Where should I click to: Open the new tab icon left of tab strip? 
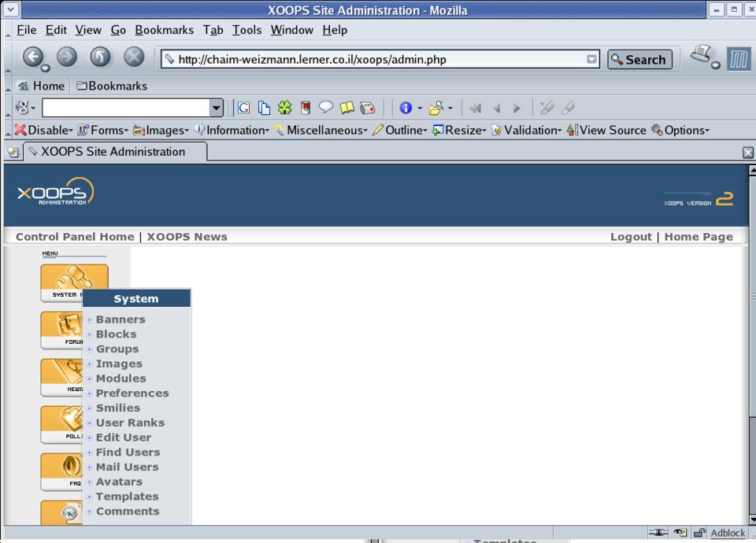(13, 152)
